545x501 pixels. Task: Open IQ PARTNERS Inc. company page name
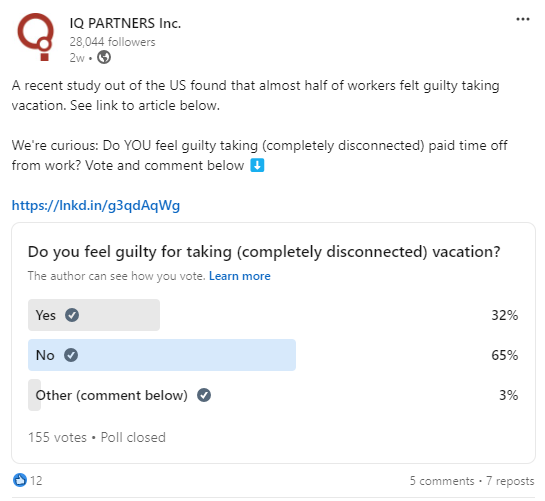click(x=125, y=23)
